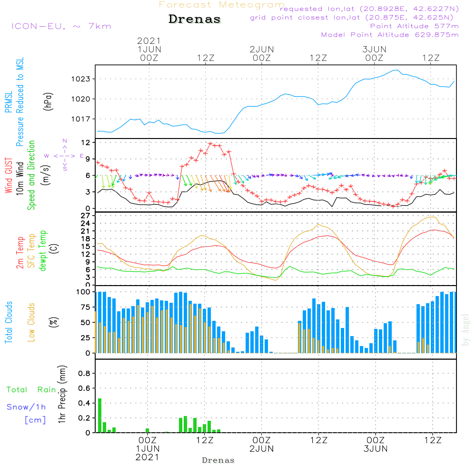Click the '0.8' precipitation axis value

click(x=84, y=373)
